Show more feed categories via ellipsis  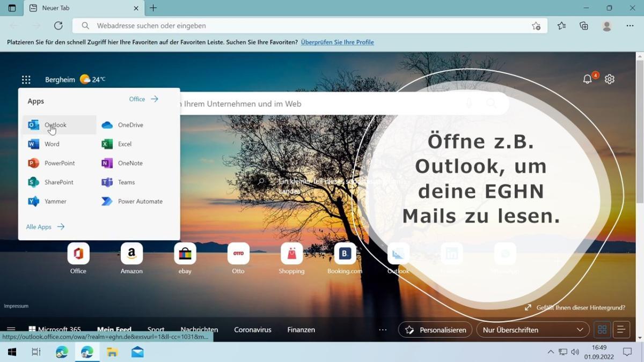point(383,330)
